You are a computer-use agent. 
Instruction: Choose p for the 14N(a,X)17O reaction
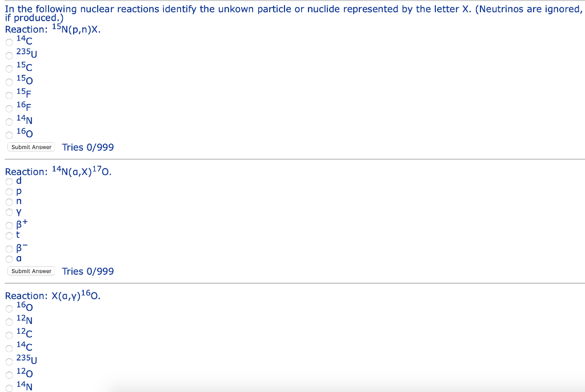[9, 191]
